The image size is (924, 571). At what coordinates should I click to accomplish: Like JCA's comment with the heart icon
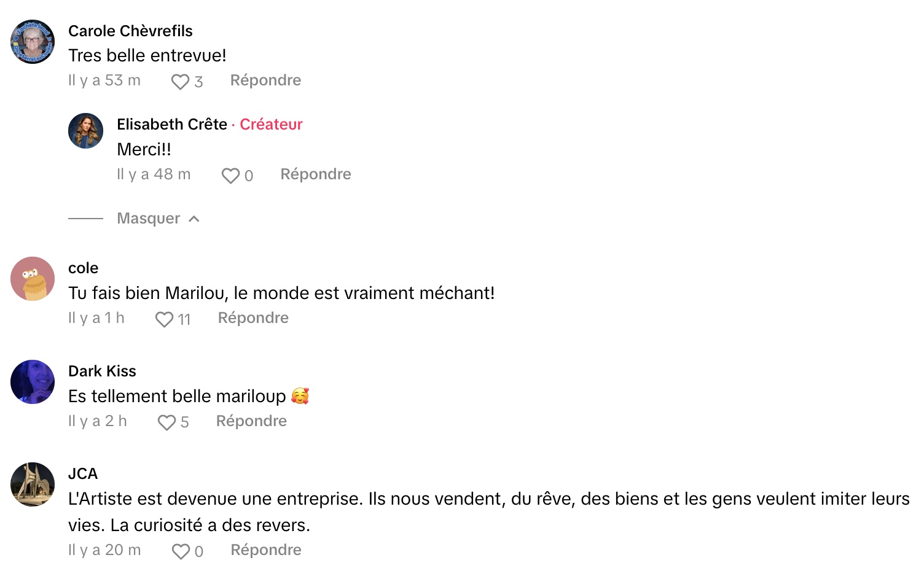[x=181, y=551]
